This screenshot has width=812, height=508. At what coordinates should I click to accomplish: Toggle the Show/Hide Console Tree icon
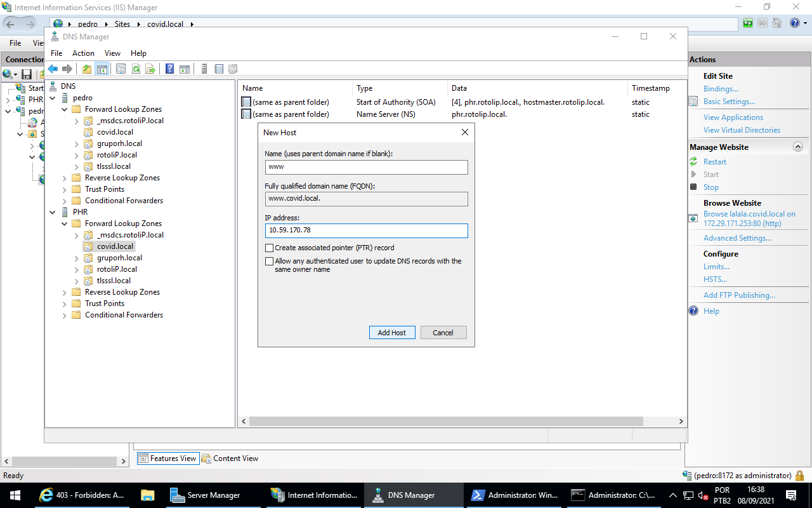click(x=101, y=69)
